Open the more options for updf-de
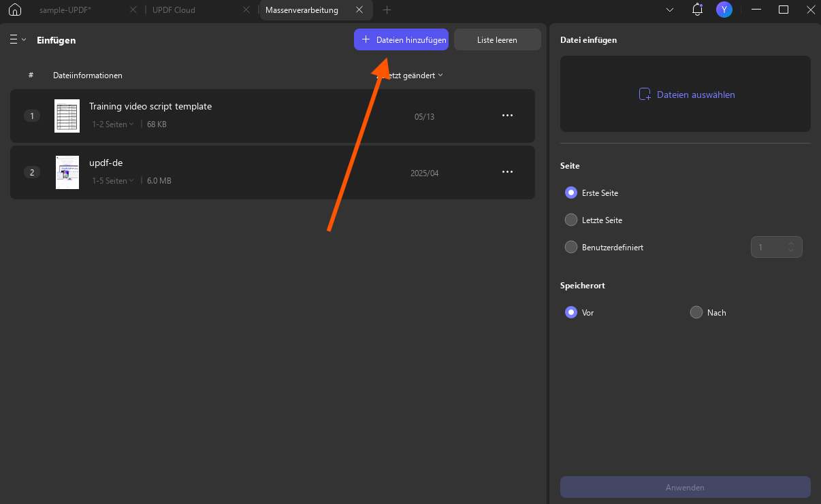821x504 pixels. point(507,172)
